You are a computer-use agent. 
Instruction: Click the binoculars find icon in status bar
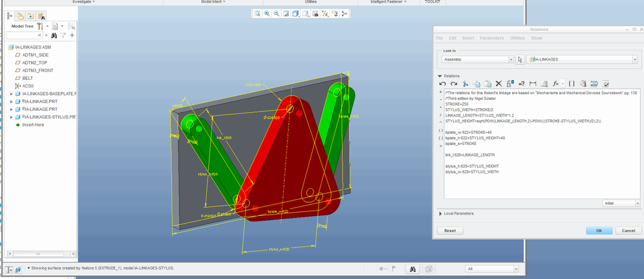411,269
